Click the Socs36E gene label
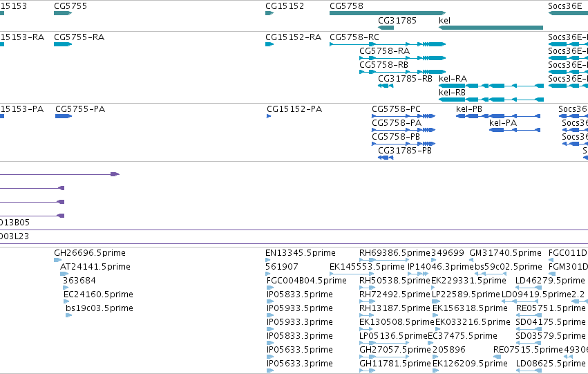The width and height of the screenshot is (588, 374). coord(565,6)
